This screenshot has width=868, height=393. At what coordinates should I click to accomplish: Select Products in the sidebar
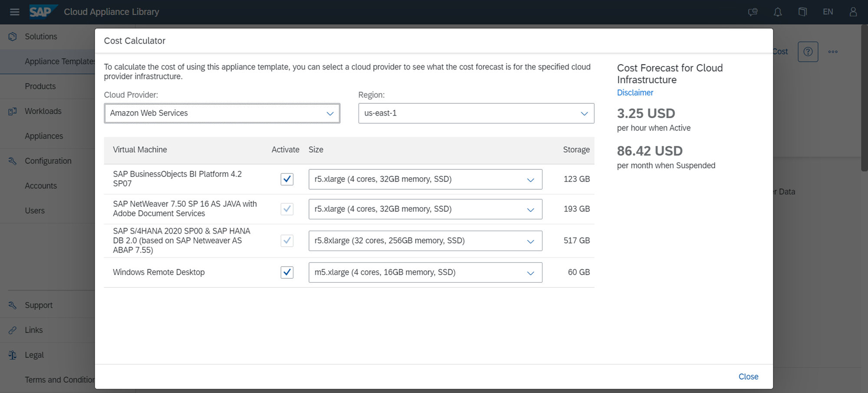[40, 86]
